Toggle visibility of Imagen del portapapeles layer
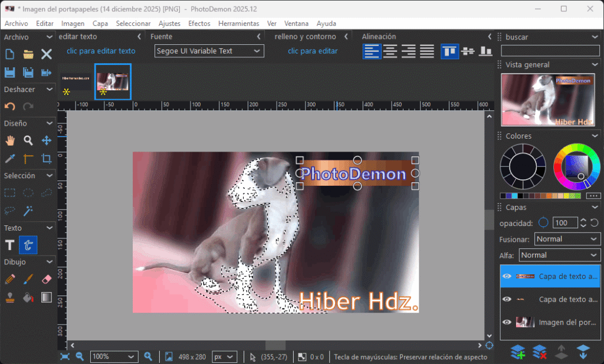This screenshot has height=364, width=604. tap(507, 322)
